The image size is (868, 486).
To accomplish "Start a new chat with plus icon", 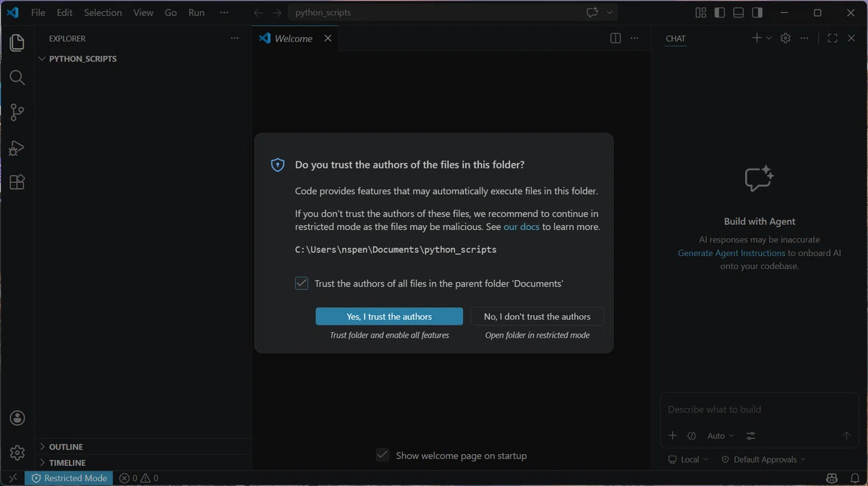I will [757, 38].
